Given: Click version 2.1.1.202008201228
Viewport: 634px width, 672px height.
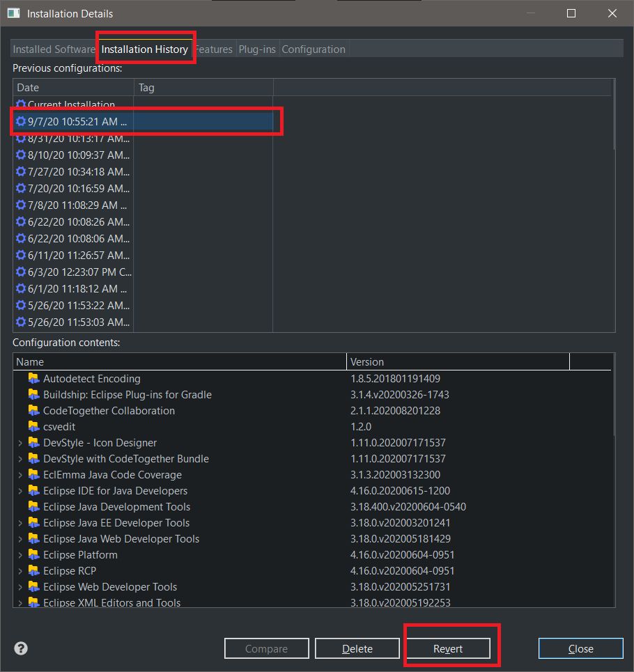Looking at the screenshot, I should (395, 411).
